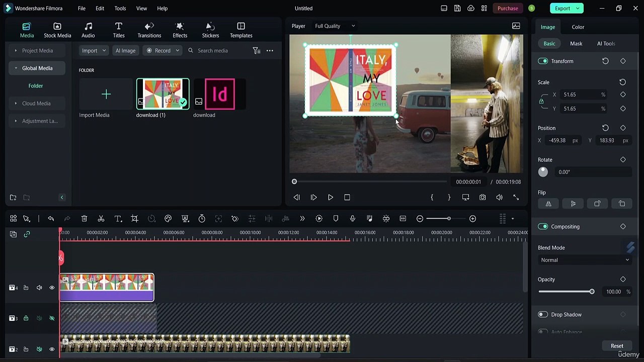Add keyframe for Rotate property
Viewport: 644px width, 362px height.
623,160
